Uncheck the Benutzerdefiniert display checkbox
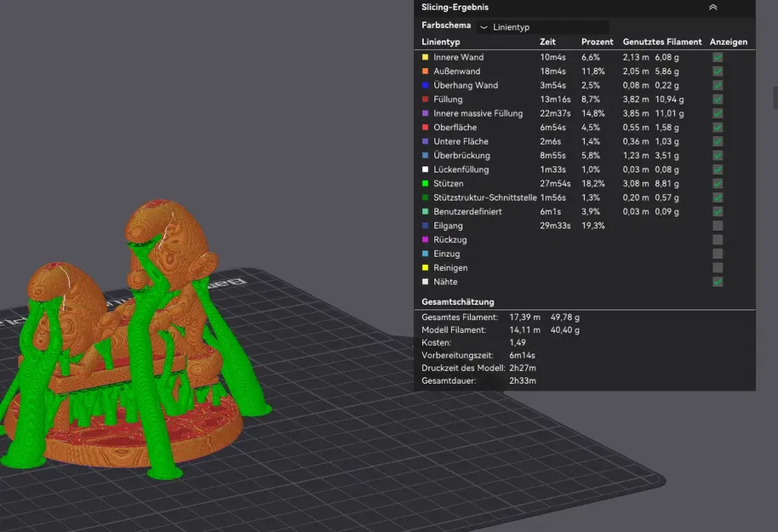 (718, 211)
